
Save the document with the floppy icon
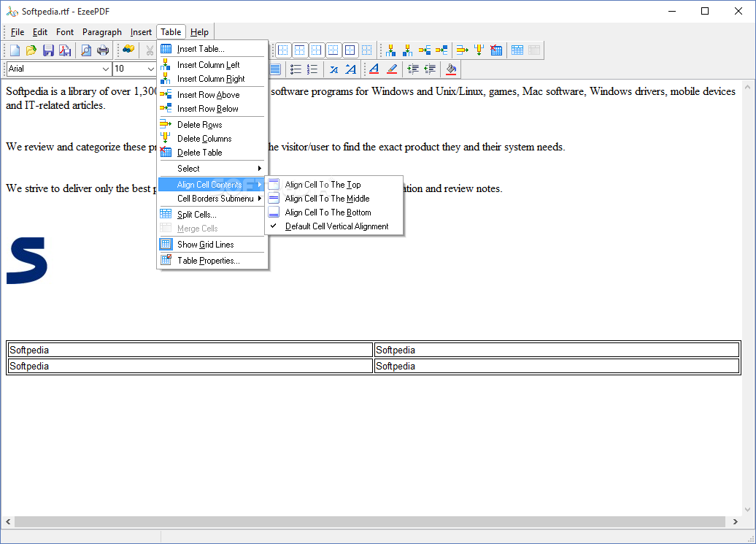point(48,50)
